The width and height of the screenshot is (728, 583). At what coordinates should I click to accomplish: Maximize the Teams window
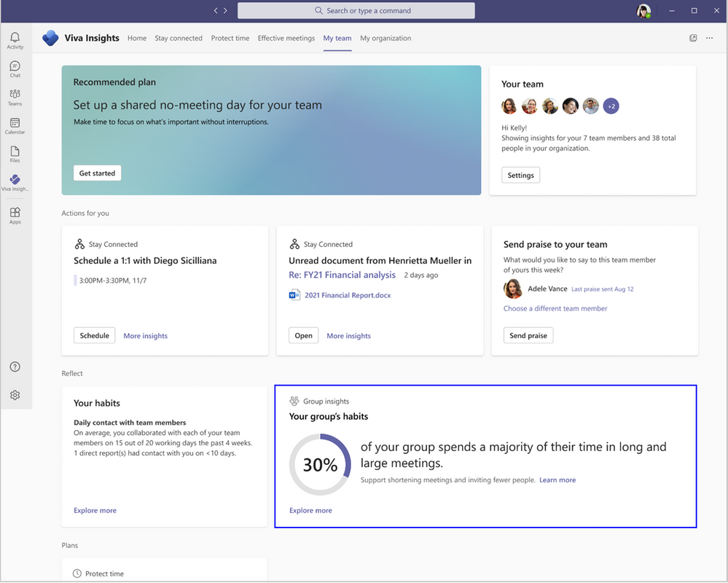point(694,10)
